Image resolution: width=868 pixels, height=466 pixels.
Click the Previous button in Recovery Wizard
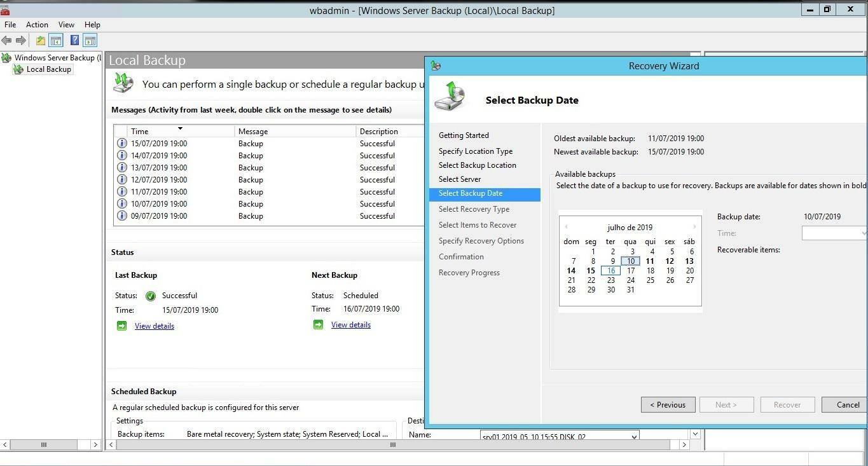click(668, 405)
